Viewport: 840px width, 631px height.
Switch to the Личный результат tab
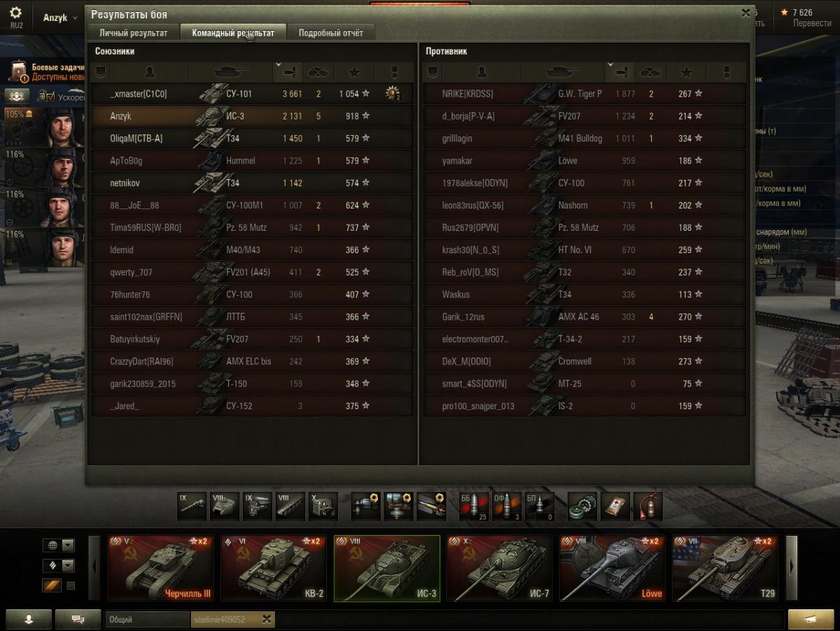(x=133, y=32)
